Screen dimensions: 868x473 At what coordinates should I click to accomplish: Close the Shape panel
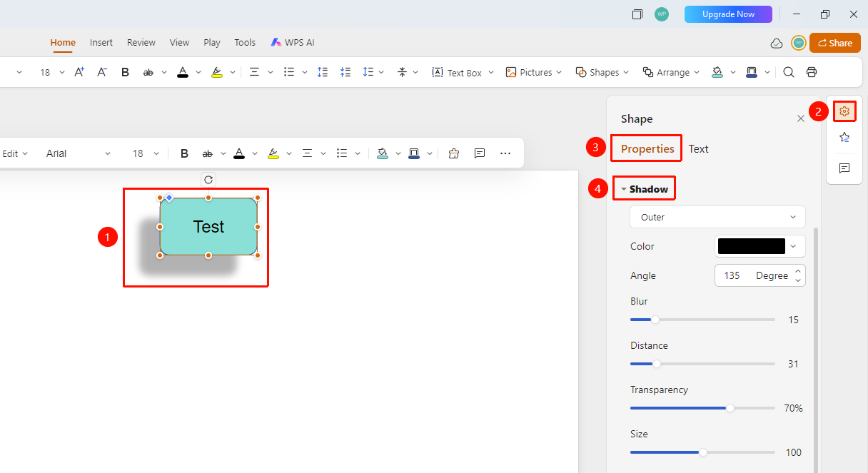[x=801, y=119]
